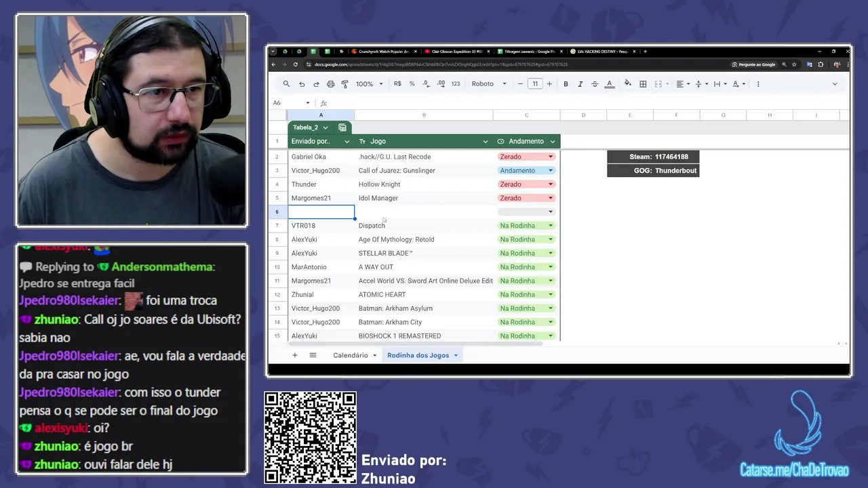
Task: Open the fill color bucket
Action: pos(628,84)
